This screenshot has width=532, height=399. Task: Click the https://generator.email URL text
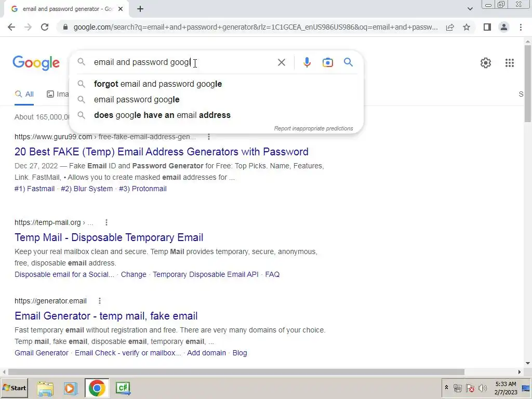(x=50, y=301)
